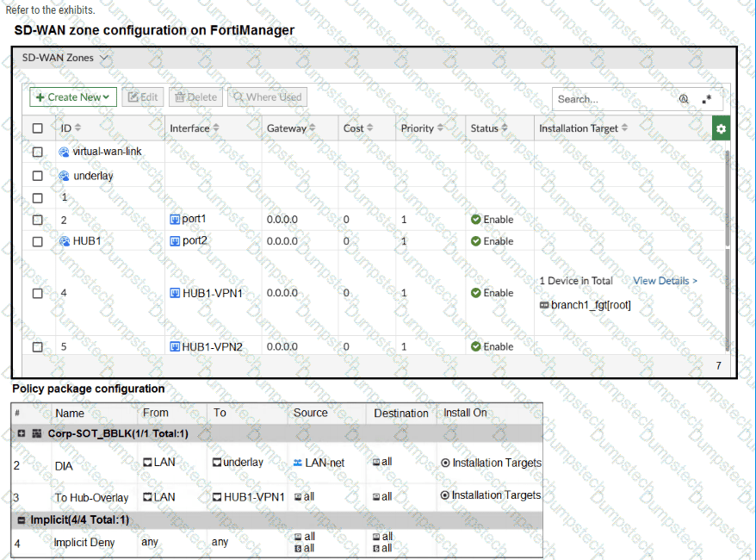Sort by the Cost column
The image size is (756, 560).
tap(357, 128)
